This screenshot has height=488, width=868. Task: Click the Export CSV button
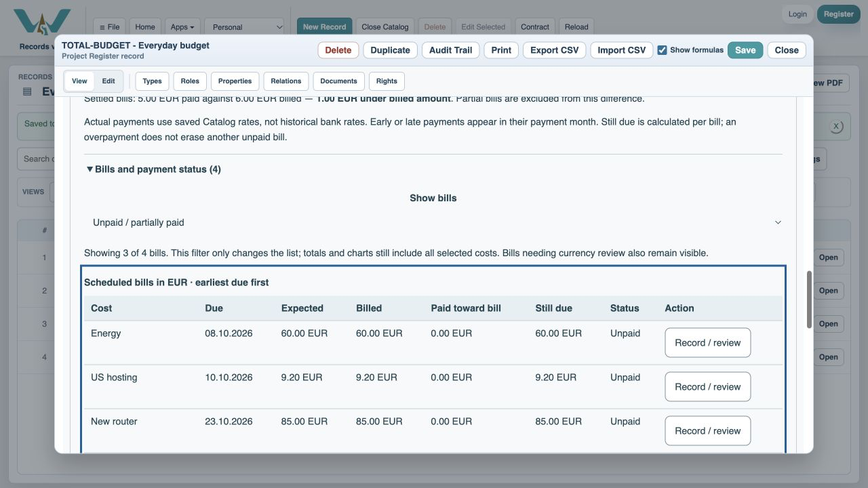tap(554, 50)
